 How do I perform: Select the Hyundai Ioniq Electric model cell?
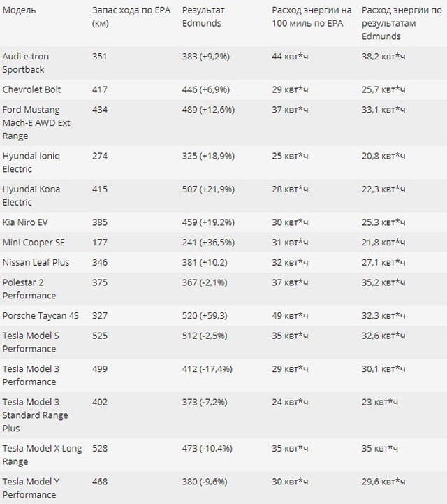tap(31, 162)
